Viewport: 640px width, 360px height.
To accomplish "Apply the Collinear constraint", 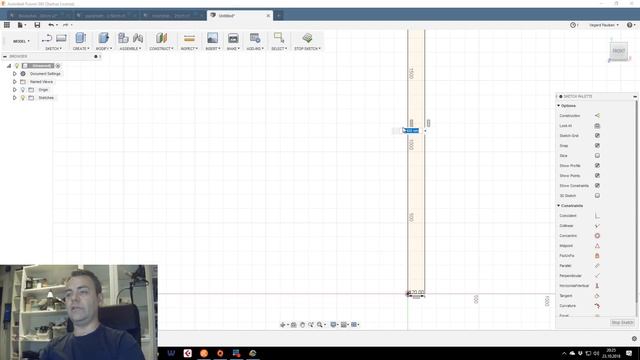I will pyautogui.click(x=597, y=226).
